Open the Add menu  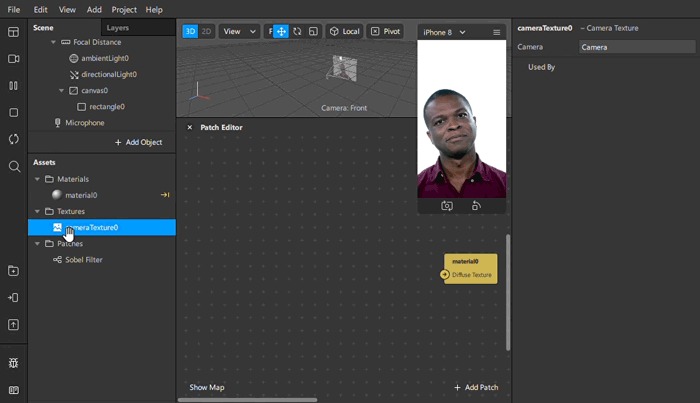(x=94, y=9)
